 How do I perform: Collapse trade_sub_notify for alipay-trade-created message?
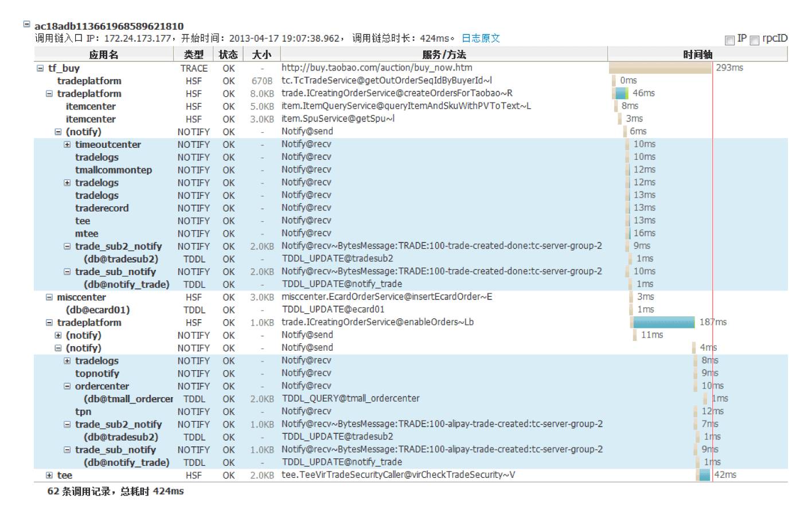(x=67, y=450)
